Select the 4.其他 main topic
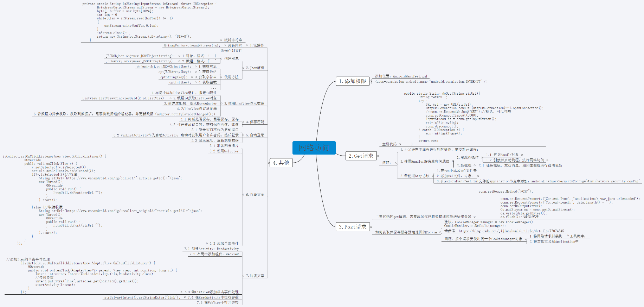The width and height of the screenshot is (644, 307). (281, 163)
